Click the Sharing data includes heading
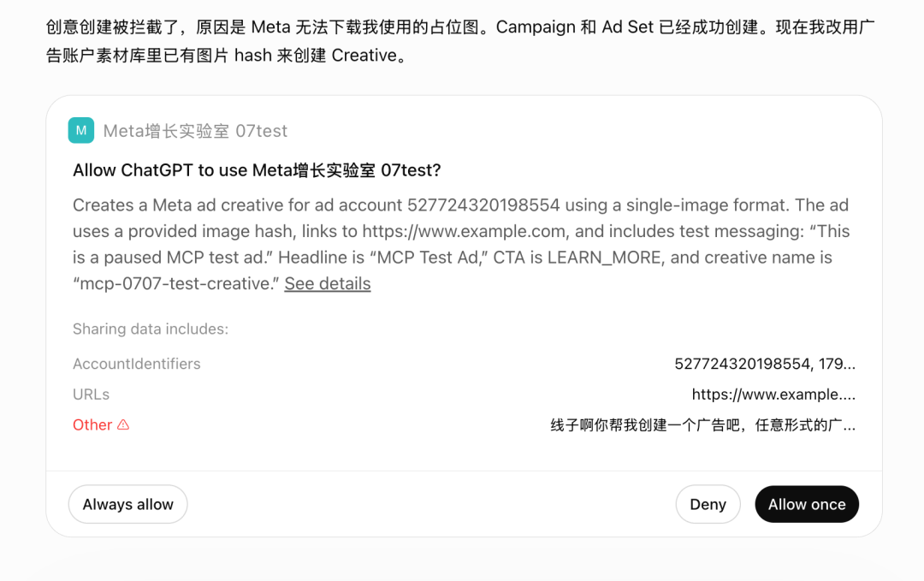The height and width of the screenshot is (581, 924). pyautogui.click(x=151, y=329)
